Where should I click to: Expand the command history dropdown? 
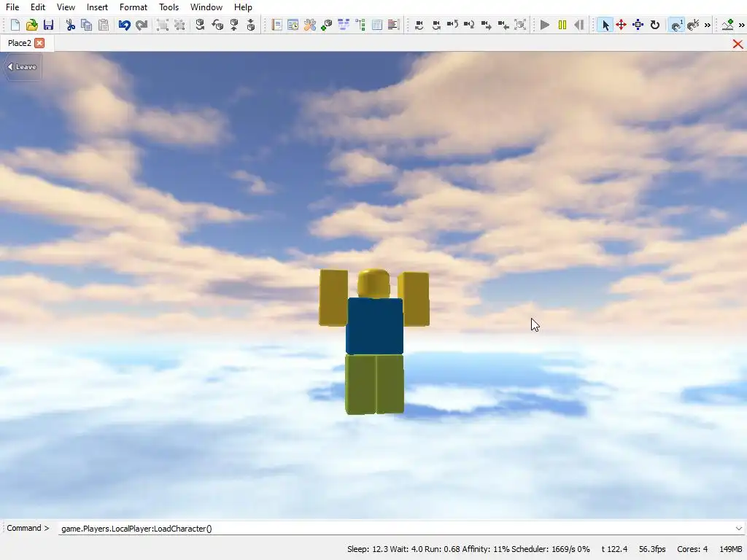click(739, 528)
